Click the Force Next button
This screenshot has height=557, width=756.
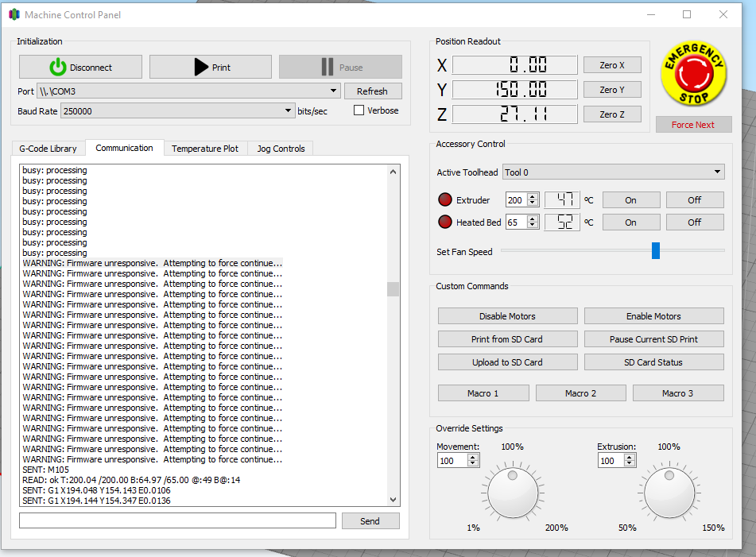[693, 125]
